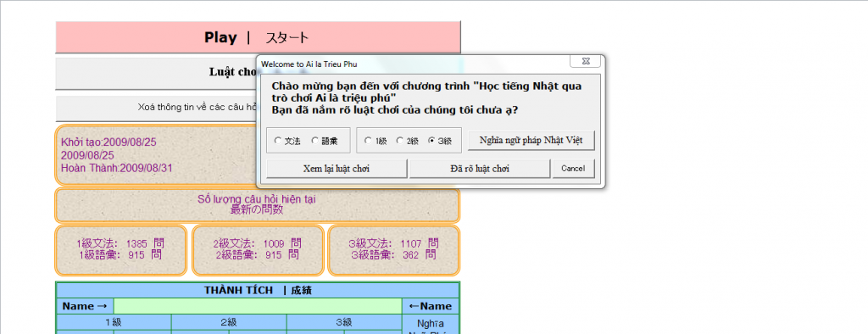The width and height of the screenshot is (868, 334).
Task: Click the 3級 column header in results table
Action: coord(344,322)
